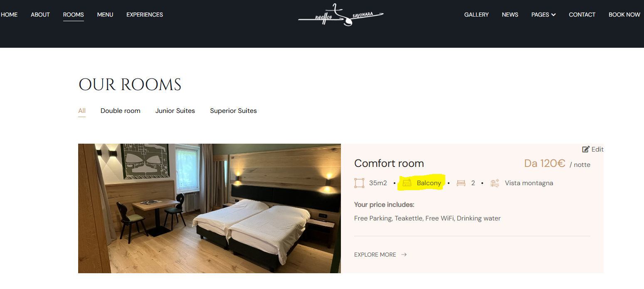Filter rooms by Superior Suites
The height and width of the screenshot is (289, 644).
tap(233, 111)
